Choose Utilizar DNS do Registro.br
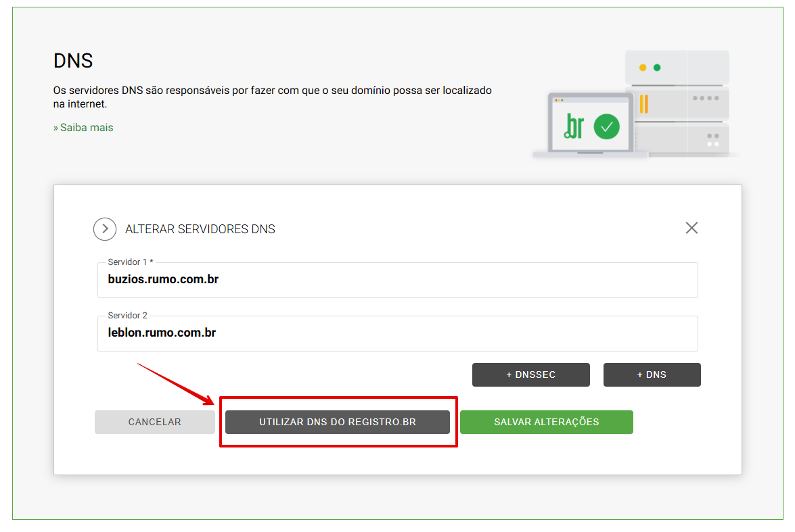795x532 pixels. click(338, 422)
